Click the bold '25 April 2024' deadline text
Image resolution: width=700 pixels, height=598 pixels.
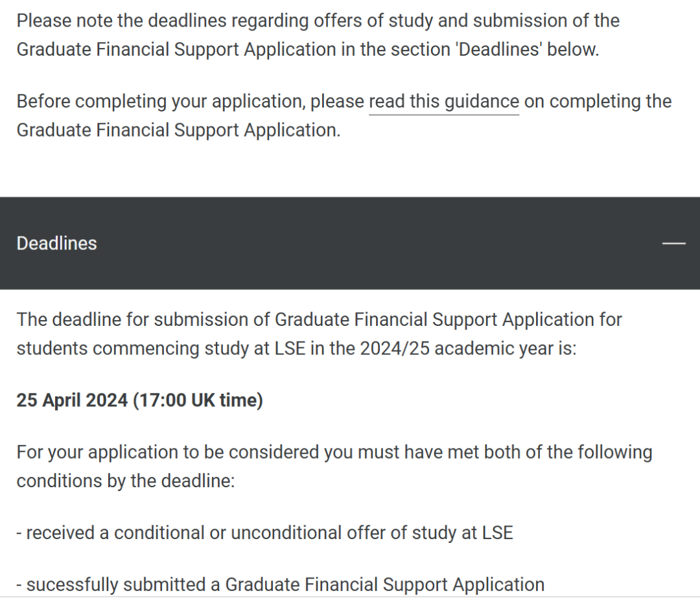pyautogui.click(x=73, y=400)
